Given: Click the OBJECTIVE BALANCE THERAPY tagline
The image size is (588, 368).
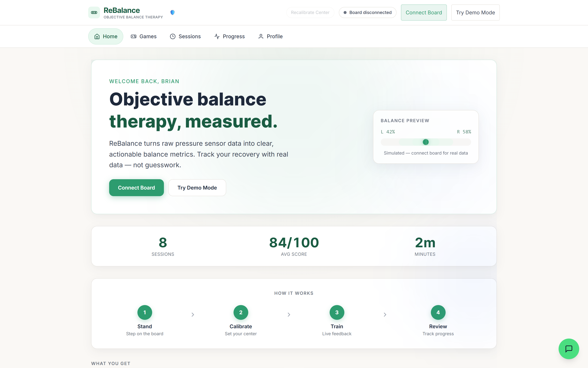Looking at the screenshot, I should 133,17.
